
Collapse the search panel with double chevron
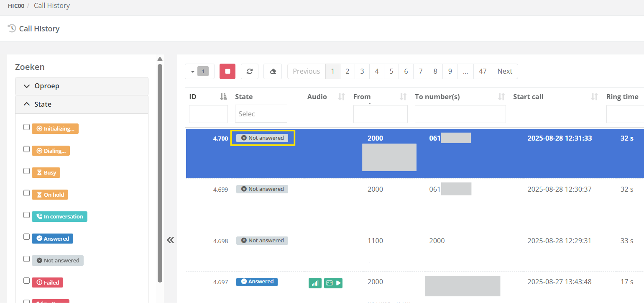[x=170, y=240]
